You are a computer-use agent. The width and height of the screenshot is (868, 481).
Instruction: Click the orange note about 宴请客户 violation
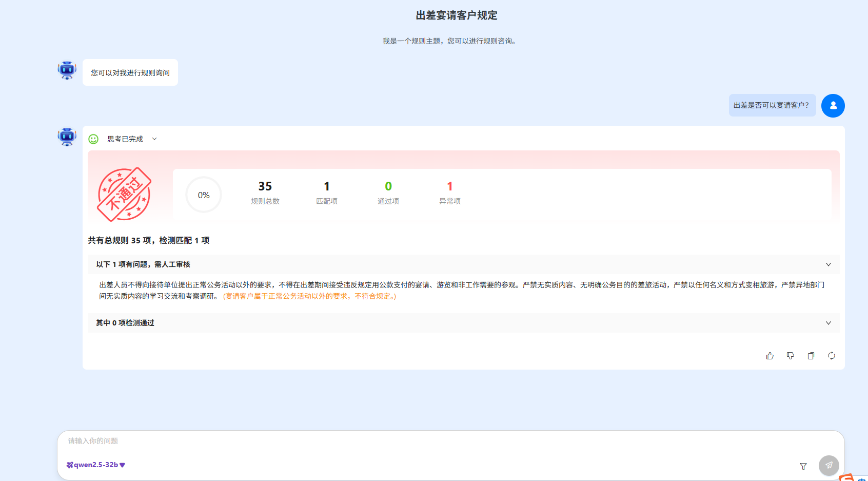(309, 296)
